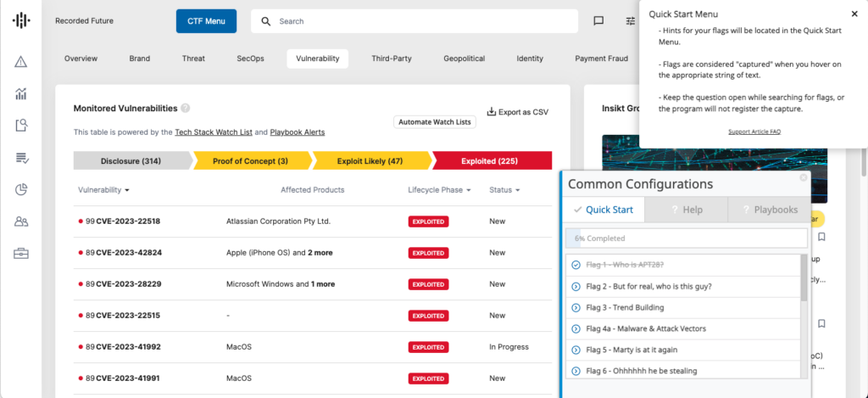
Task: Click the alert triangle icon in sidebar
Action: coord(21,61)
